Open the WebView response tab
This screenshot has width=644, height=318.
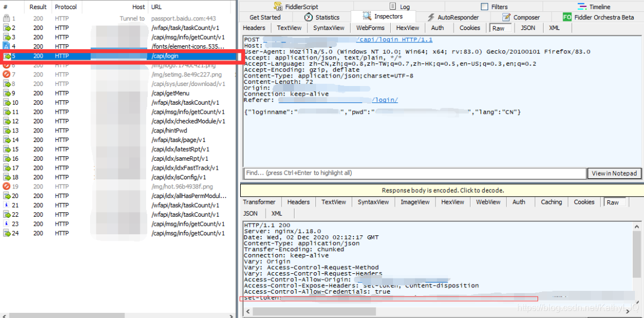pos(488,202)
